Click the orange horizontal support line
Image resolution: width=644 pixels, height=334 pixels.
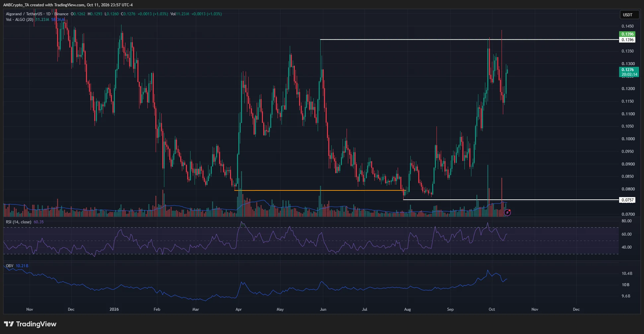(x=320, y=190)
